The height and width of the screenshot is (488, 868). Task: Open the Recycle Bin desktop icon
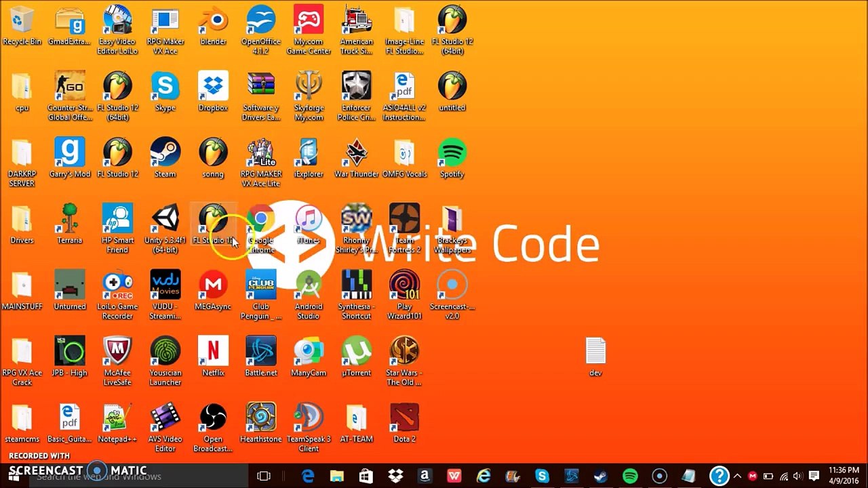[x=22, y=26]
